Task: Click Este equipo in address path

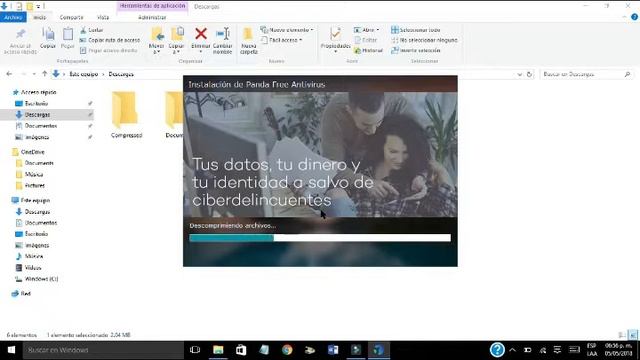Action: point(84,74)
